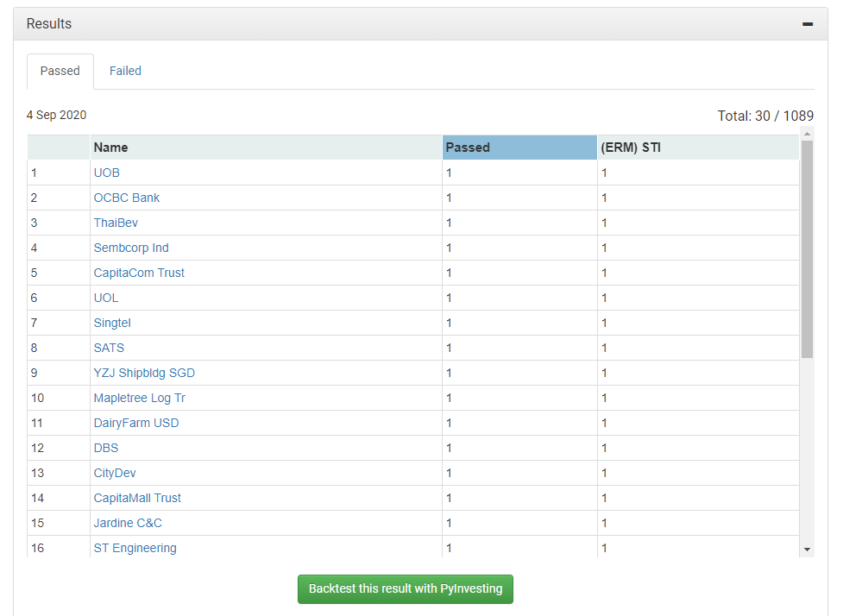Click the Passed value cell for DBS
The image size is (843, 616).
point(519,448)
